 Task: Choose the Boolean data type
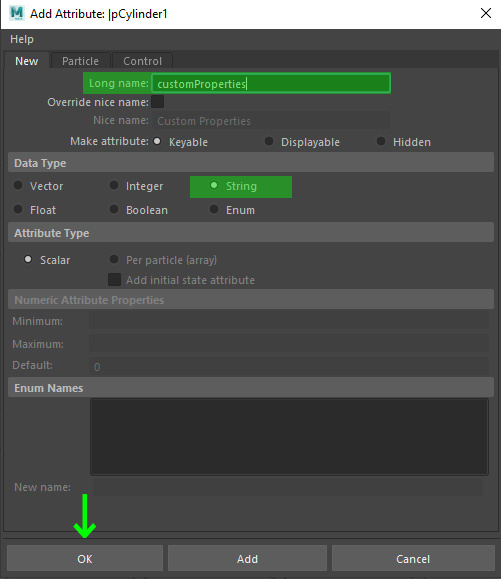(x=114, y=210)
